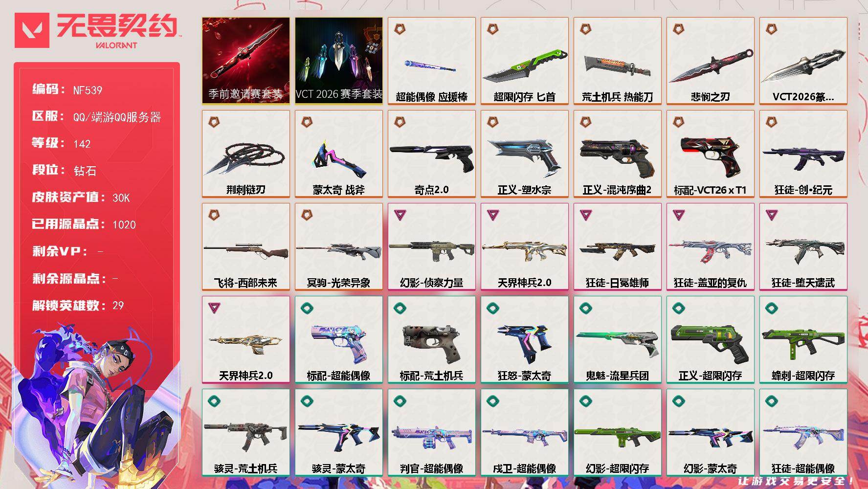Click the 荒土机兵 热能刀 skin card

(617, 61)
